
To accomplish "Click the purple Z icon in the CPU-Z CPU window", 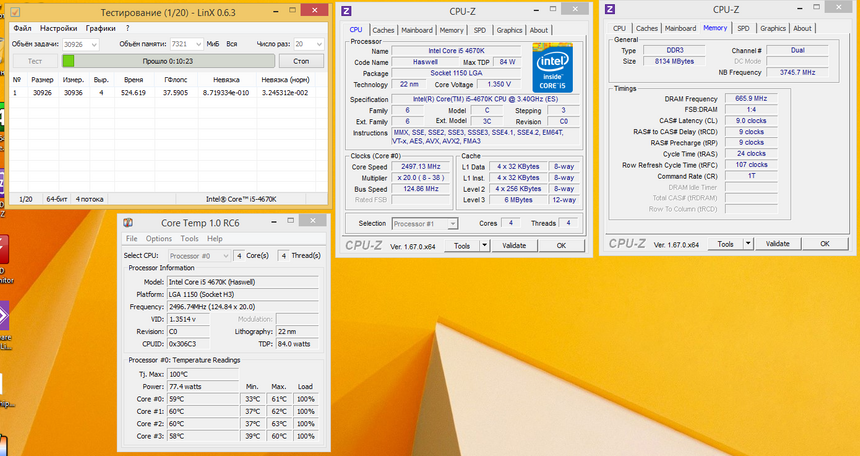I will point(346,11).
